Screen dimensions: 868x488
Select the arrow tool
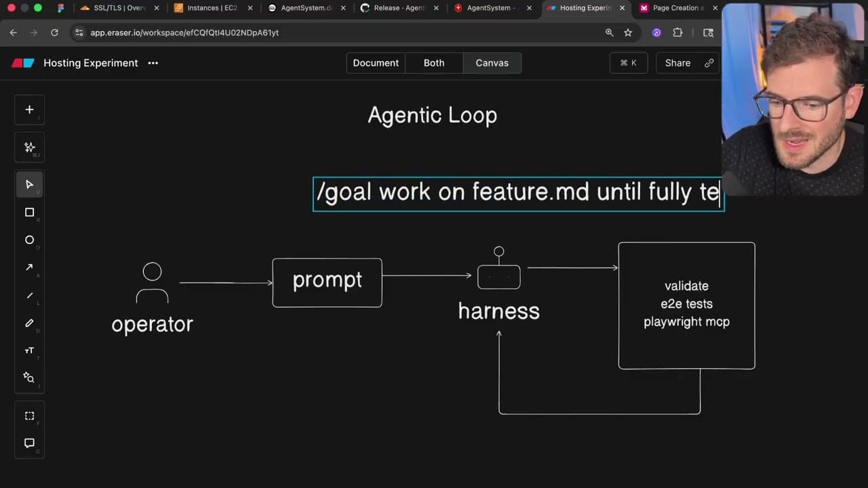29,268
